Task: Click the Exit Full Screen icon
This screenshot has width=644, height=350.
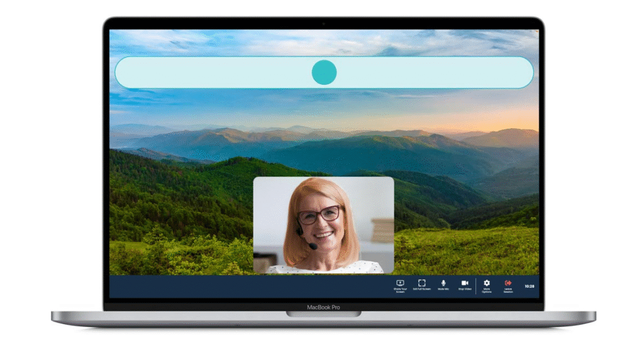Action: 422,283
